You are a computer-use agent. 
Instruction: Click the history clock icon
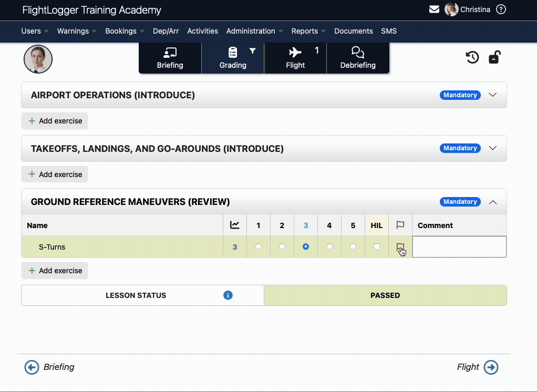(x=472, y=57)
